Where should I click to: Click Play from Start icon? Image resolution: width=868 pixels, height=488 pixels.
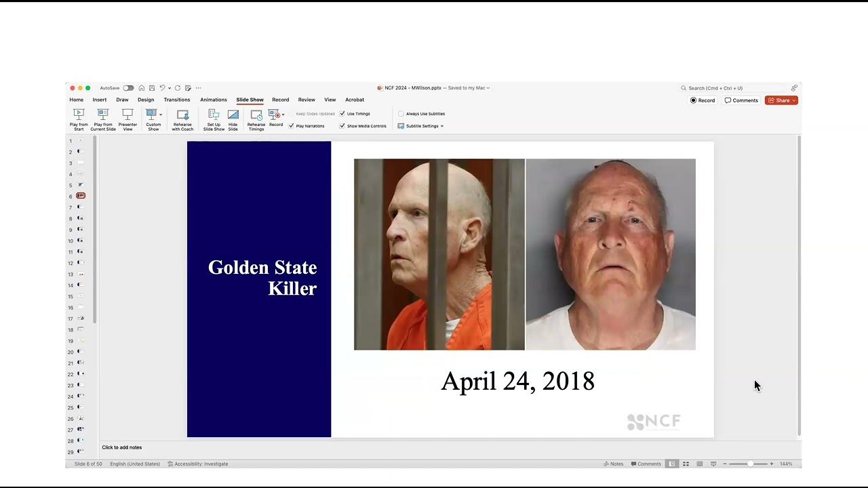point(79,115)
